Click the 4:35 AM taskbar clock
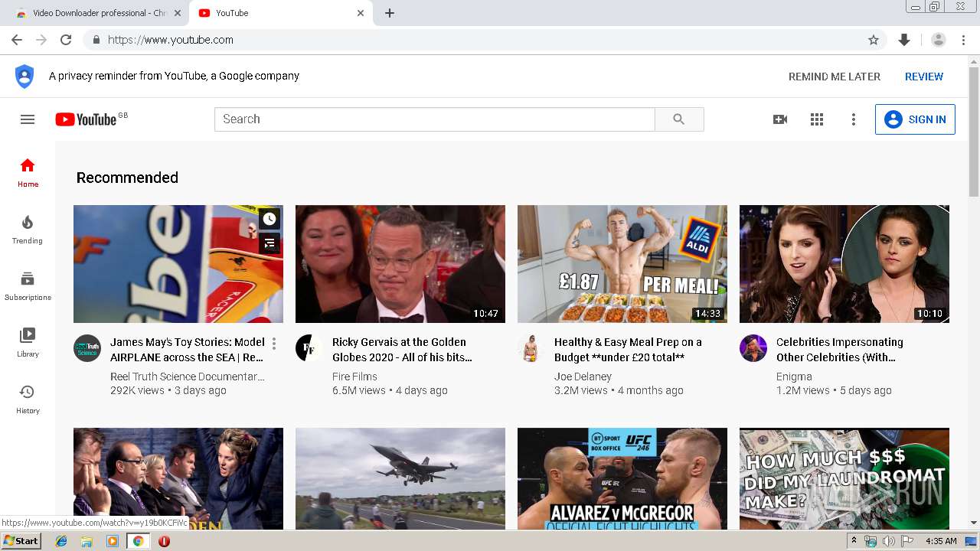 pos(941,541)
